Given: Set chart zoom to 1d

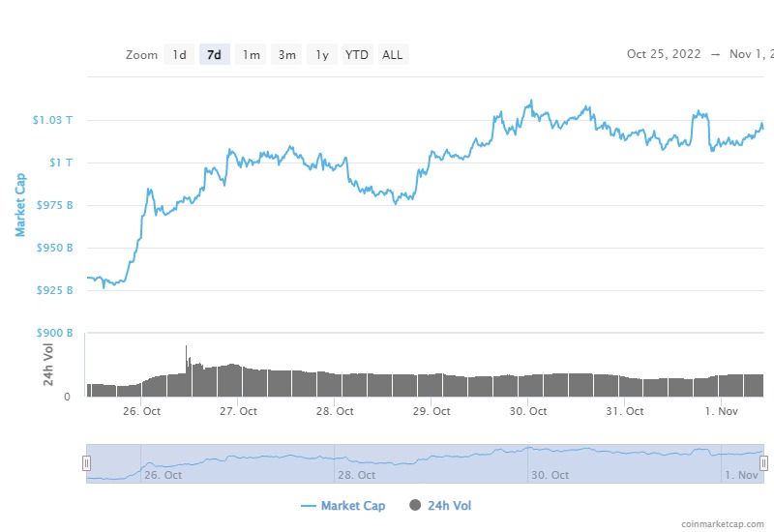Looking at the screenshot, I should coord(179,55).
